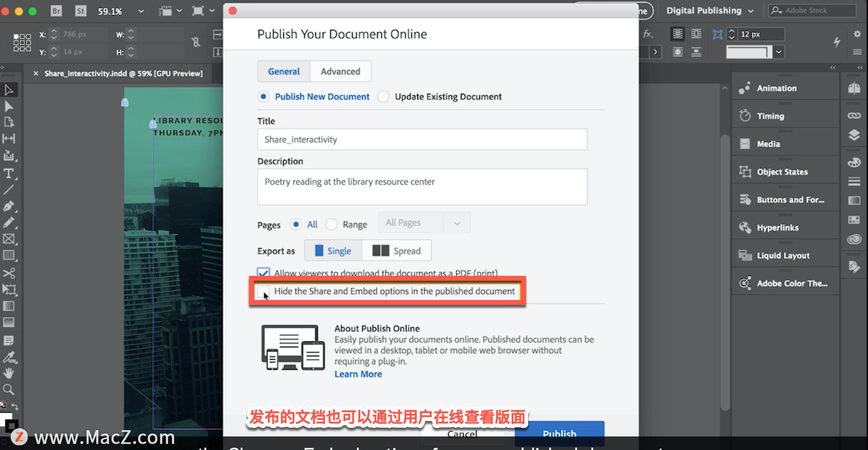Select the Note tool

pyautogui.click(x=9, y=341)
